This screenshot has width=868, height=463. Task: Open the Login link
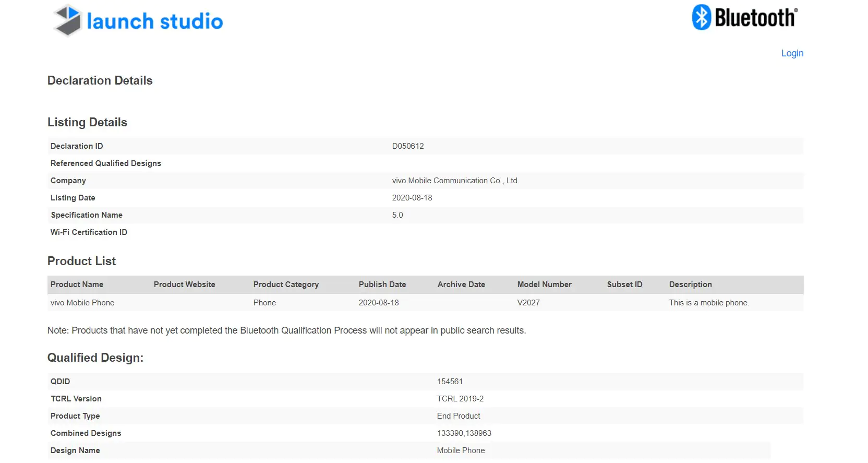(x=792, y=53)
